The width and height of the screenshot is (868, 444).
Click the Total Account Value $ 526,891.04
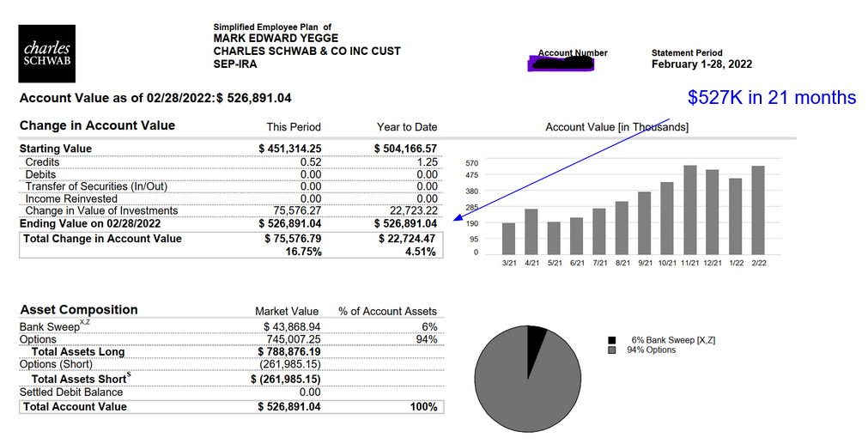pyautogui.click(x=289, y=407)
